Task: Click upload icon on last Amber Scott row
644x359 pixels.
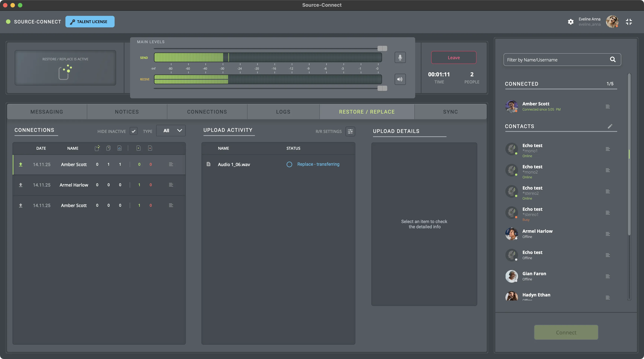Action: click(21, 205)
